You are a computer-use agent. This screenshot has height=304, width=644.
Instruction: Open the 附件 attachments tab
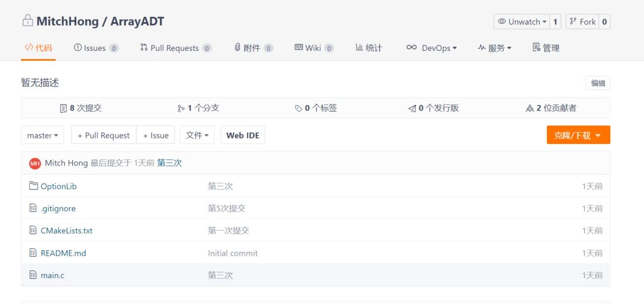click(253, 48)
